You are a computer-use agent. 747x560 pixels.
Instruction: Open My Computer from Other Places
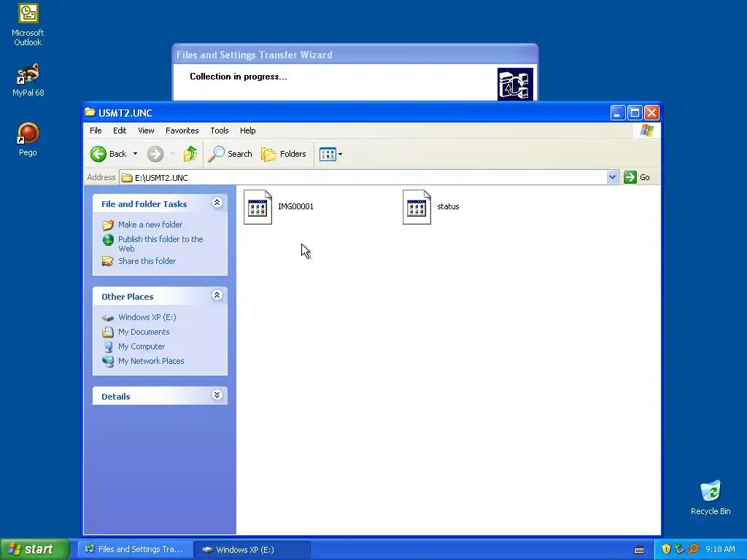[x=142, y=346]
